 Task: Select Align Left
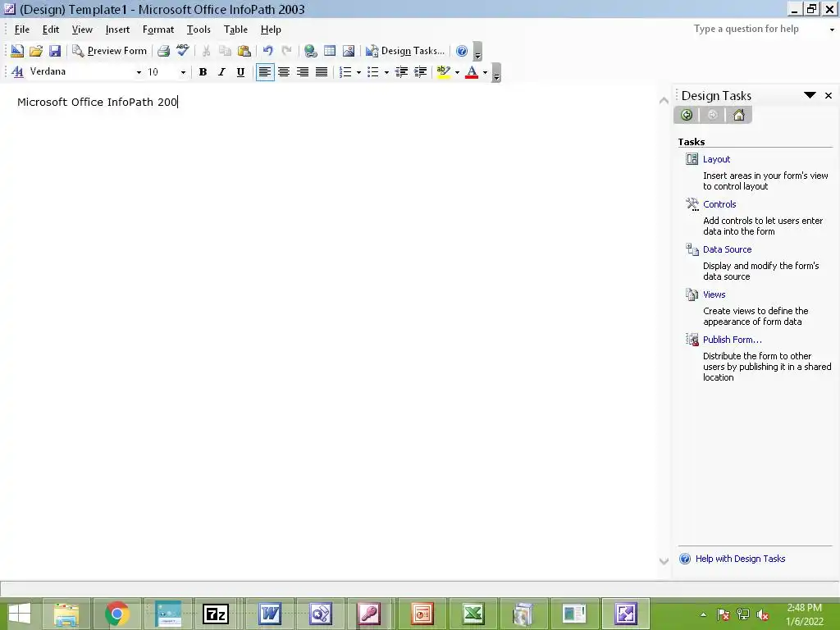pyautogui.click(x=265, y=72)
